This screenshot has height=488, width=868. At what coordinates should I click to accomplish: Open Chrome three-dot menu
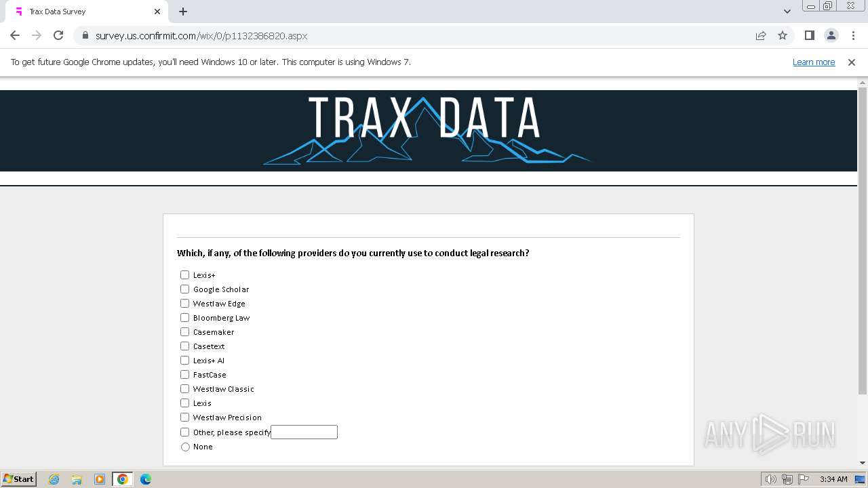tap(853, 35)
